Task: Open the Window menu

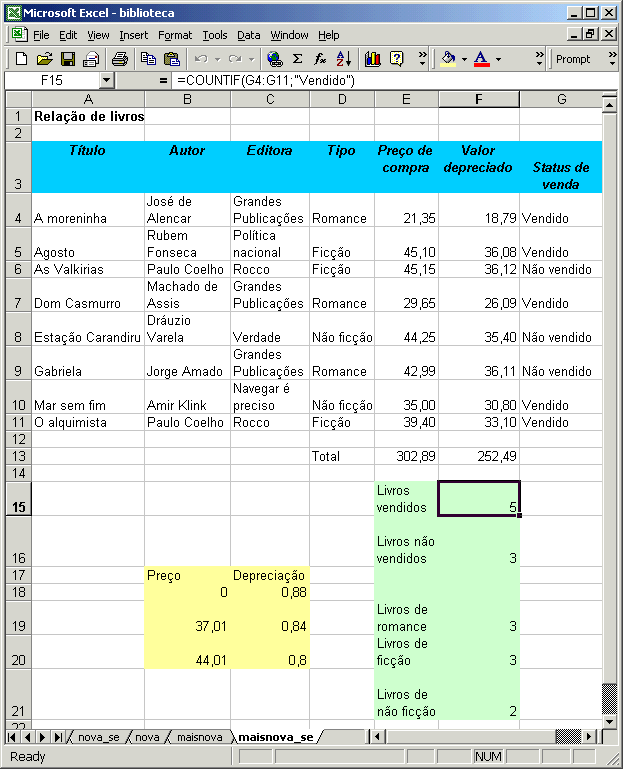Action: (x=289, y=35)
